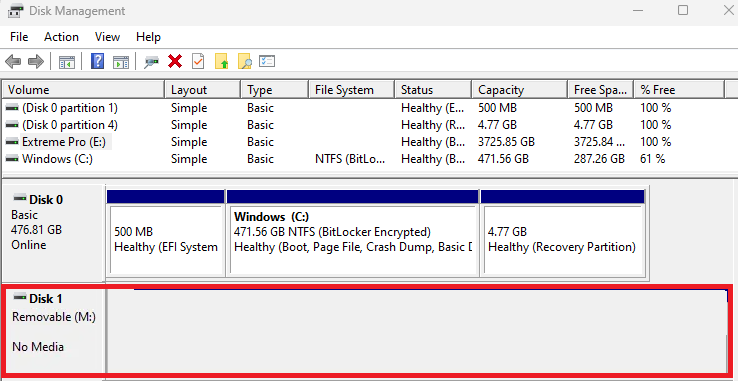Click the NTFS (BitLo... file system cell

click(x=350, y=159)
